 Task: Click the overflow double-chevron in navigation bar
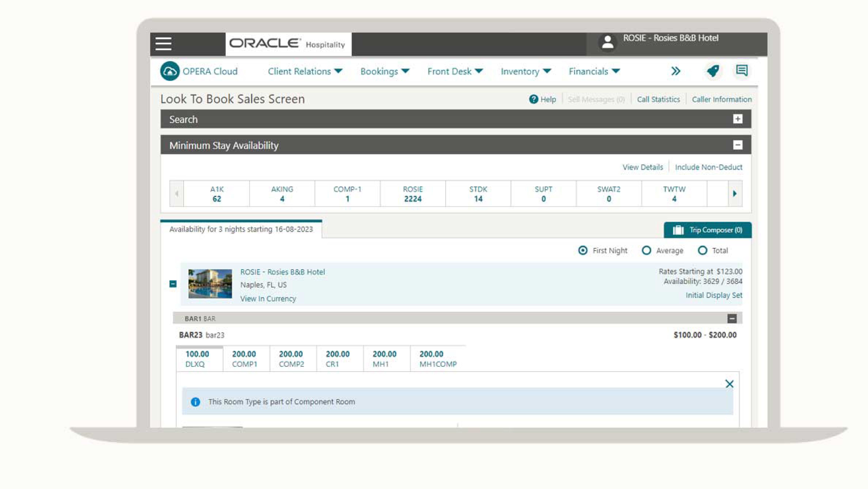coord(676,71)
